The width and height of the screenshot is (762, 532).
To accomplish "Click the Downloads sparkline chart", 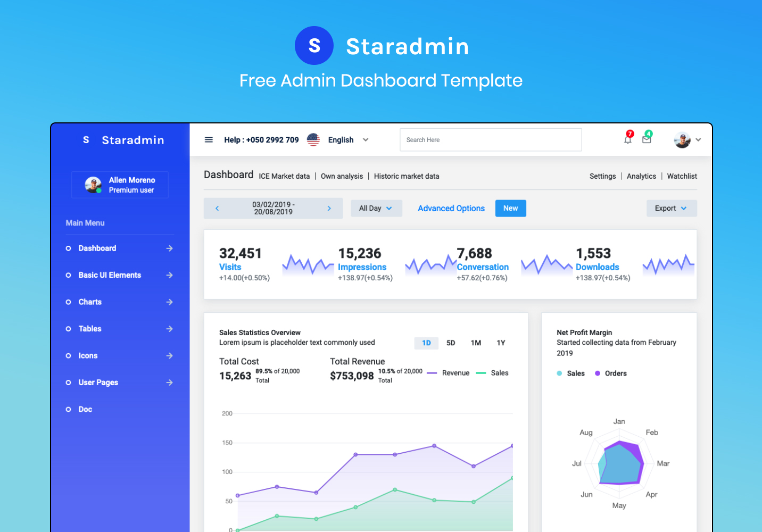I will coord(668,264).
